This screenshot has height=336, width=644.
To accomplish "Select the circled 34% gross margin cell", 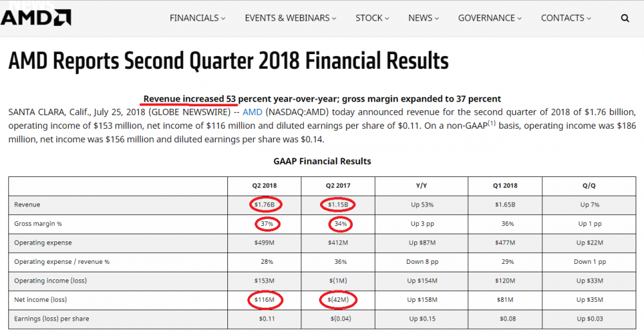I will [339, 224].
